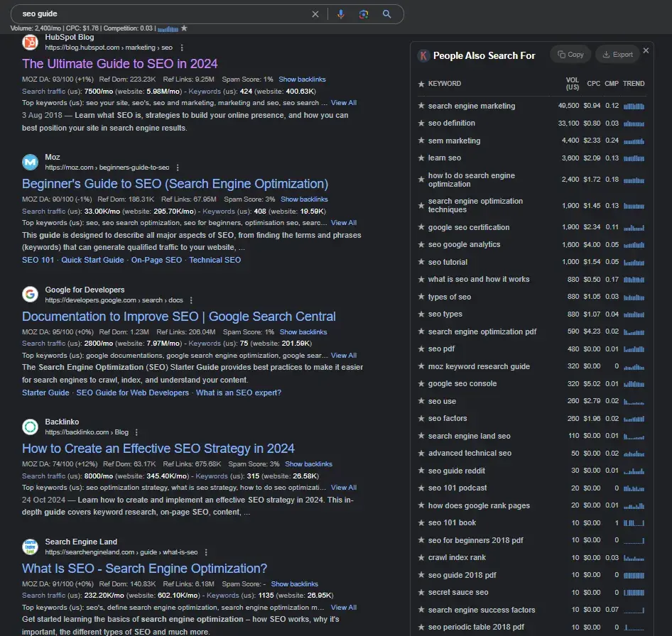The height and width of the screenshot is (636, 672).
Task: View all top keywords for Backlinko
Action: (344, 488)
